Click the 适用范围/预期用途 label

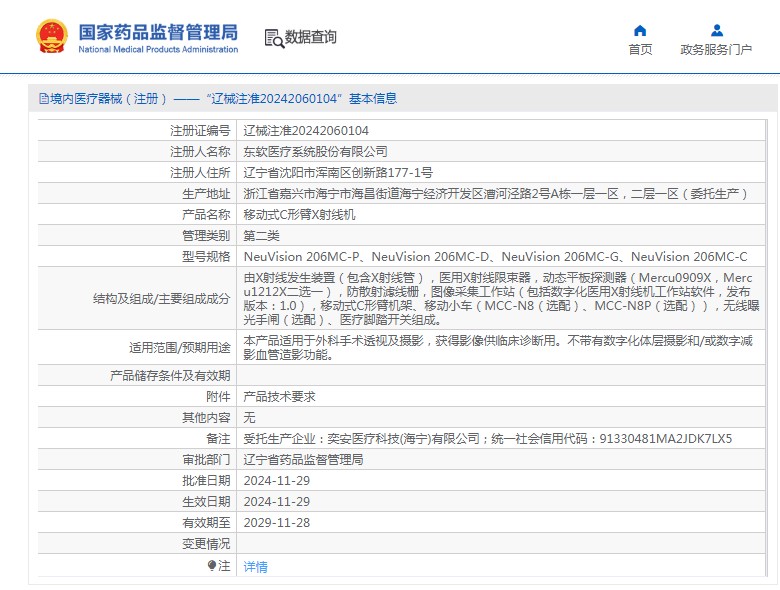(x=180, y=347)
